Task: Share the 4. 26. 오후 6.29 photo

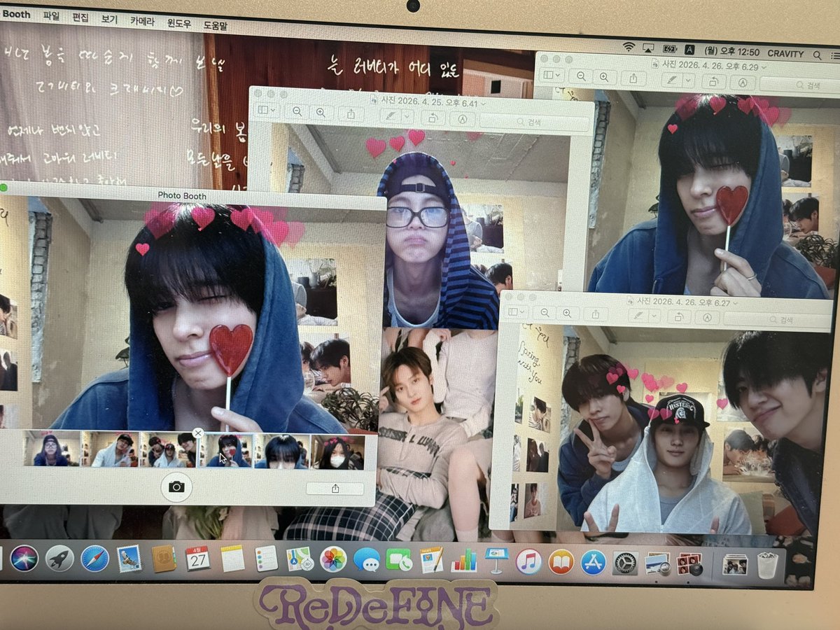Action: pyautogui.click(x=633, y=78)
